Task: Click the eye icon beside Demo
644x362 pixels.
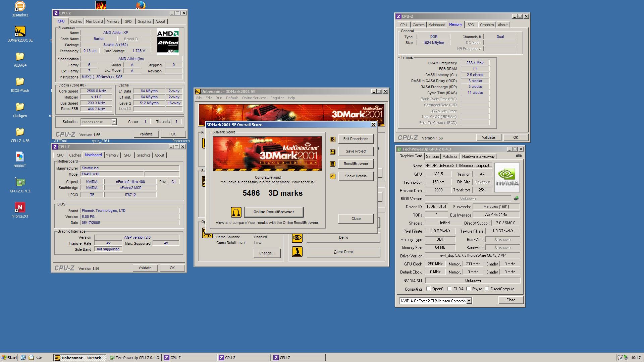Action: [x=297, y=238]
